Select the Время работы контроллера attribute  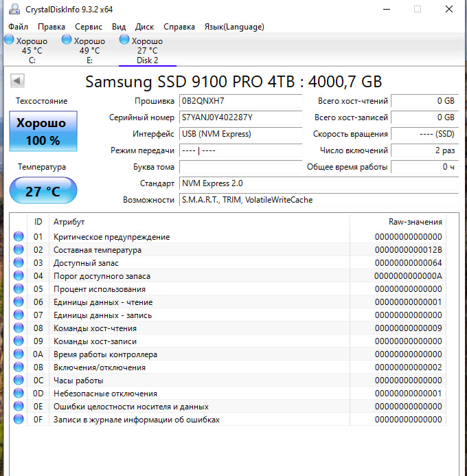pyautogui.click(x=105, y=354)
